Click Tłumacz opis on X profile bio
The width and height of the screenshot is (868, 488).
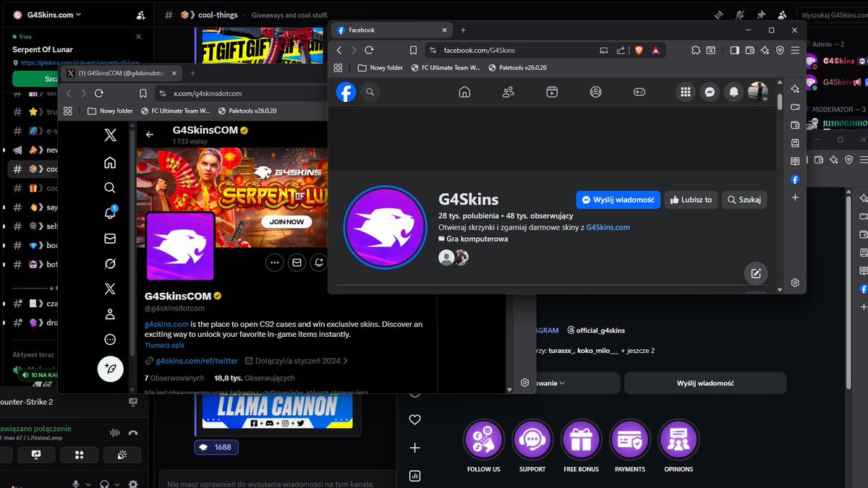pos(164,346)
